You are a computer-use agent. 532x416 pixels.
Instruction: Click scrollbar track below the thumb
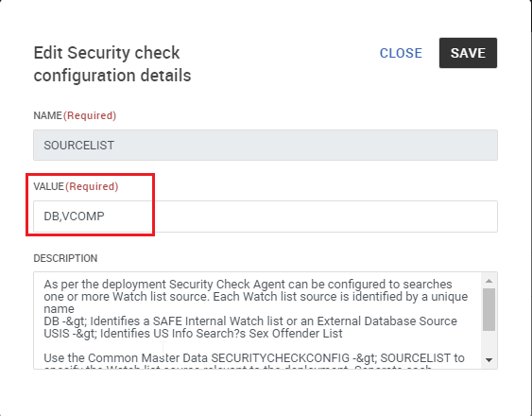coord(489,342)
